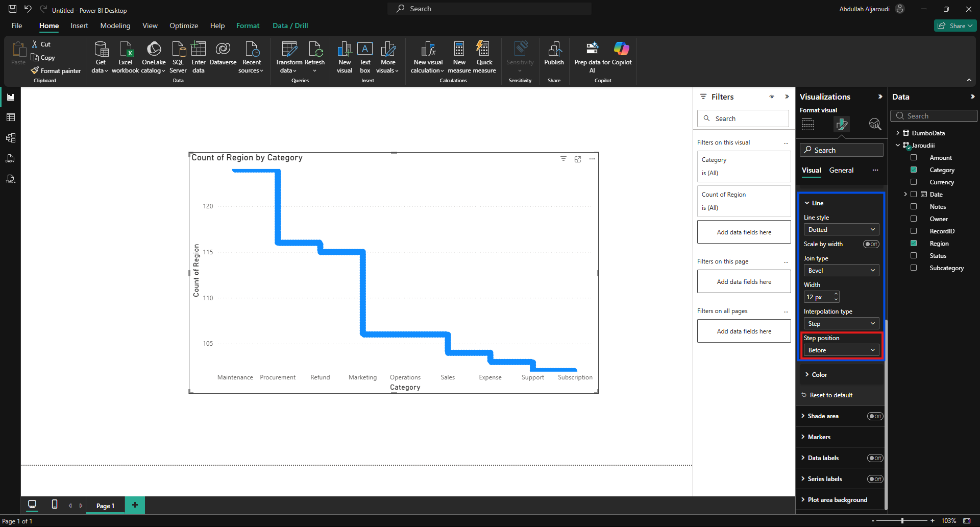980x527 pixels.
Task: Click Focus mode icon on chart
Action: pyautogui.click(x=578, y=159)
